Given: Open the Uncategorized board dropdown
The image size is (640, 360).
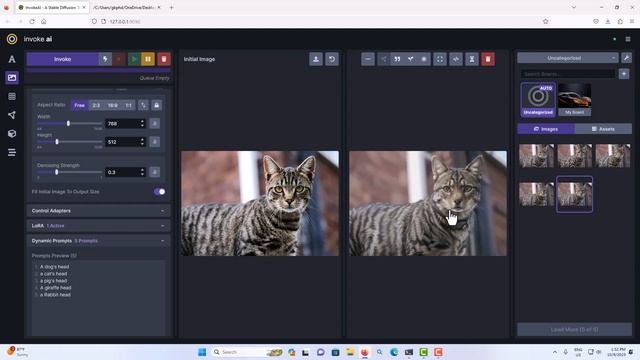Looking at the screenshot, I should [568, 58].
